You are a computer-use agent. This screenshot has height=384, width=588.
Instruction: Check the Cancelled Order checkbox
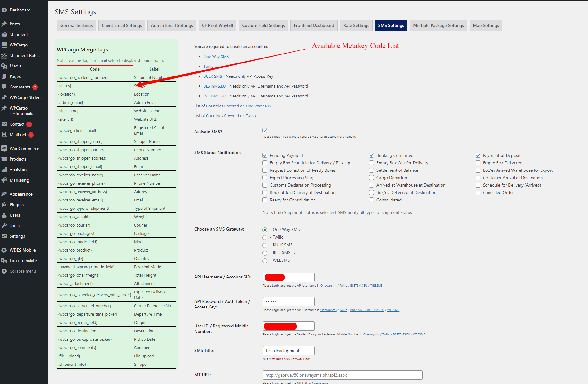coord(478,192)
